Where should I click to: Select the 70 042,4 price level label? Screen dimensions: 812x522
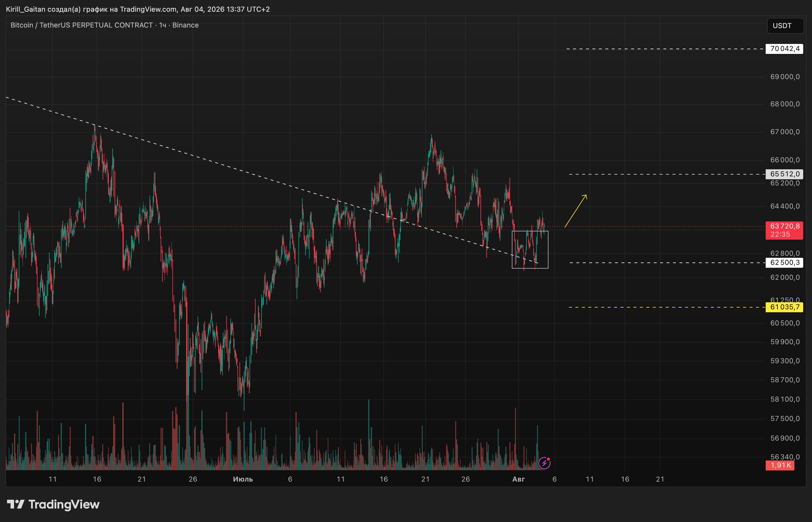784,49
